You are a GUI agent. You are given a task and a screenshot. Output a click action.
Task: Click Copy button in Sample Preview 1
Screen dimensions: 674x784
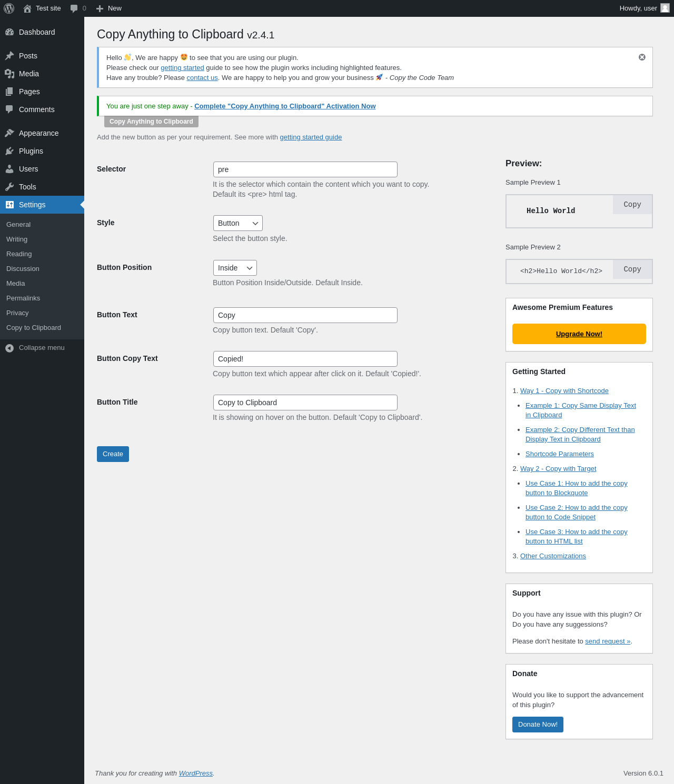click(632, 205)
